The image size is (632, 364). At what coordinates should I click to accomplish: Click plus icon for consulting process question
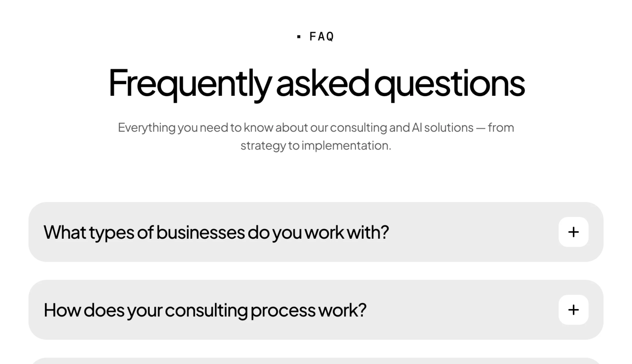pos(573,310)
